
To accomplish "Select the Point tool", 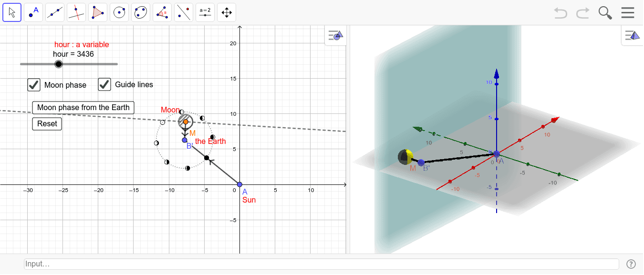I will pyautogui.click(x=33, y=12).
